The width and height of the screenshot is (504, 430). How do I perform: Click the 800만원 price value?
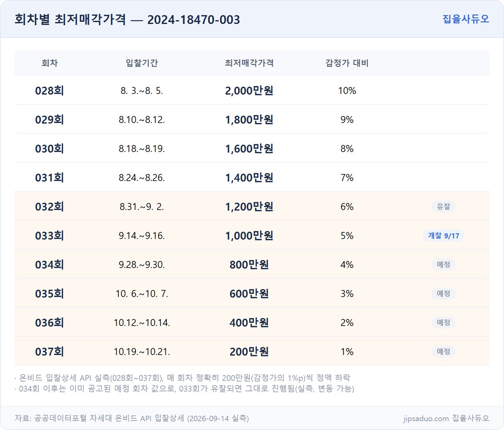tap(249, 264)
